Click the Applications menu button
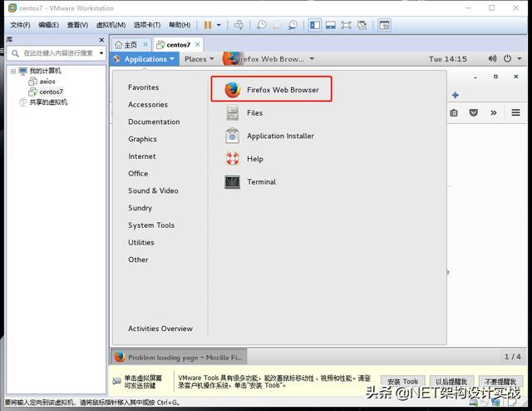Image resolution: width=532 pixels, height=411 pixels. [x=145, y=59]
